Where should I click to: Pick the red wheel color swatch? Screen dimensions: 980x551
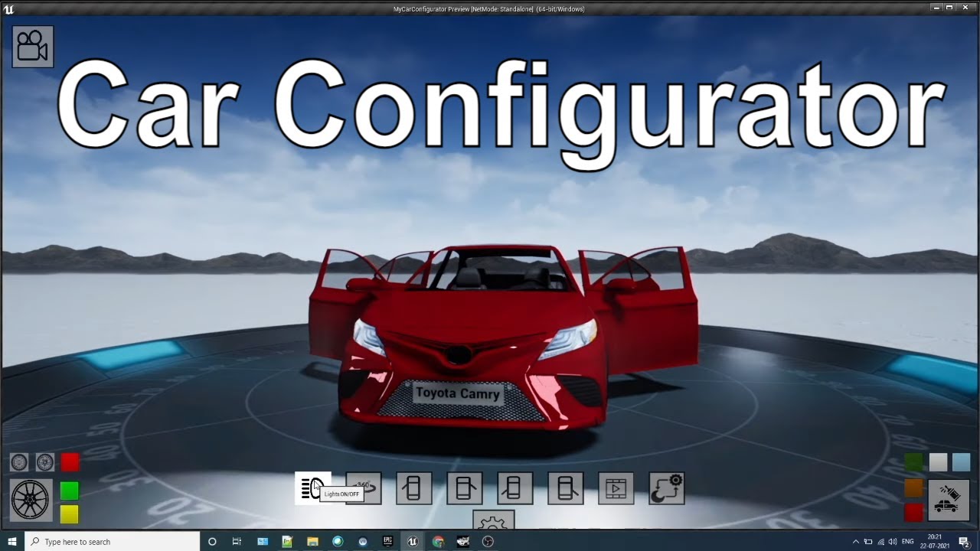(x=70, y=462)
